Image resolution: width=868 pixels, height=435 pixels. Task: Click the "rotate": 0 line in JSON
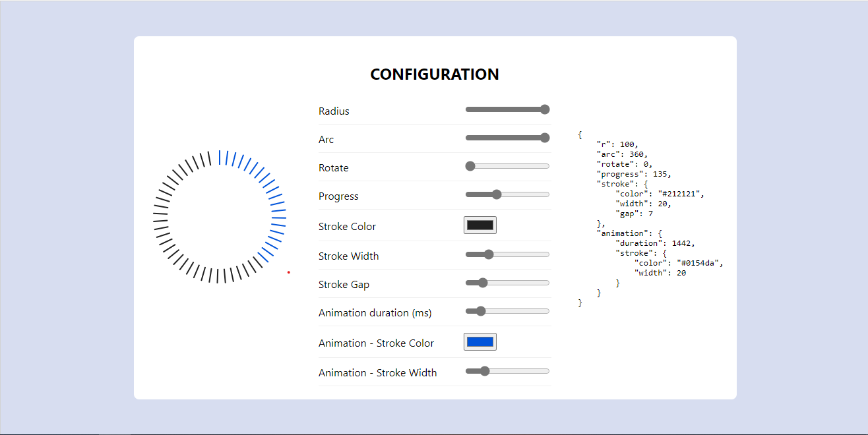click(x=625, y=164)
